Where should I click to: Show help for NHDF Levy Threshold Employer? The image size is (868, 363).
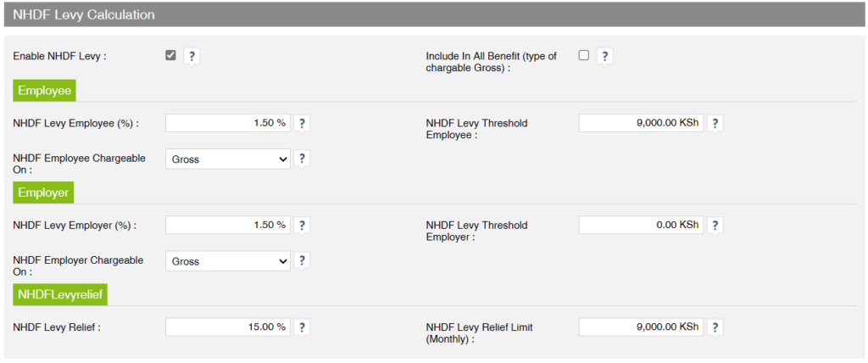tap(715, 225)
